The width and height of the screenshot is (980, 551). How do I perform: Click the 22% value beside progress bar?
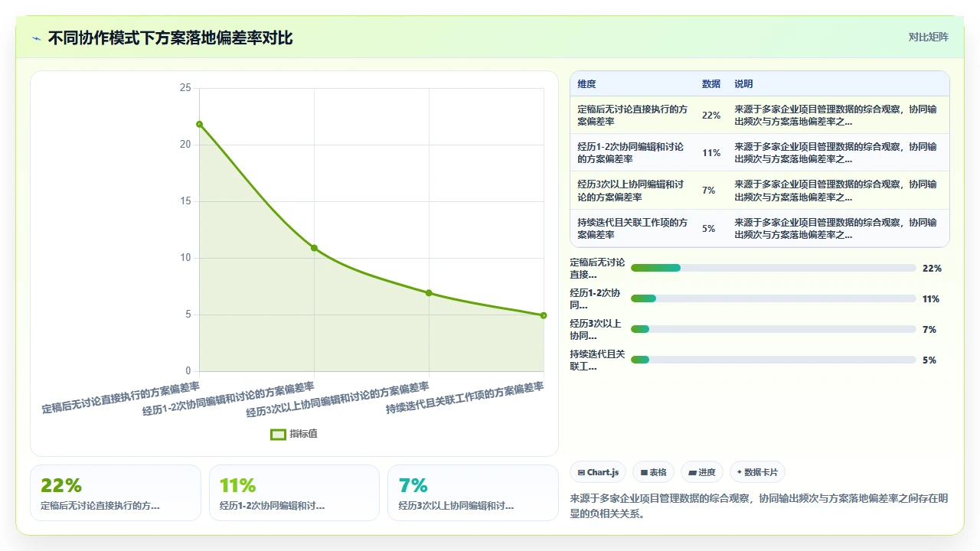click(932, 269)
